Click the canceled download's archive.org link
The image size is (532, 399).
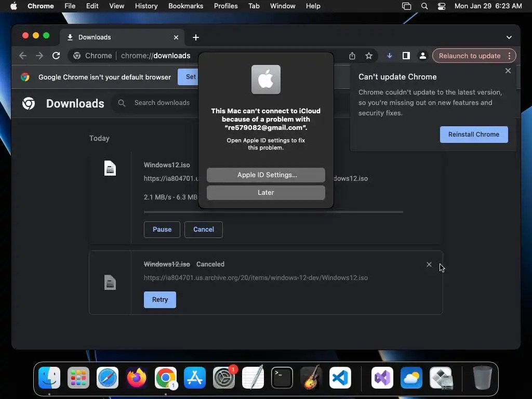click(x=256, y=278)
